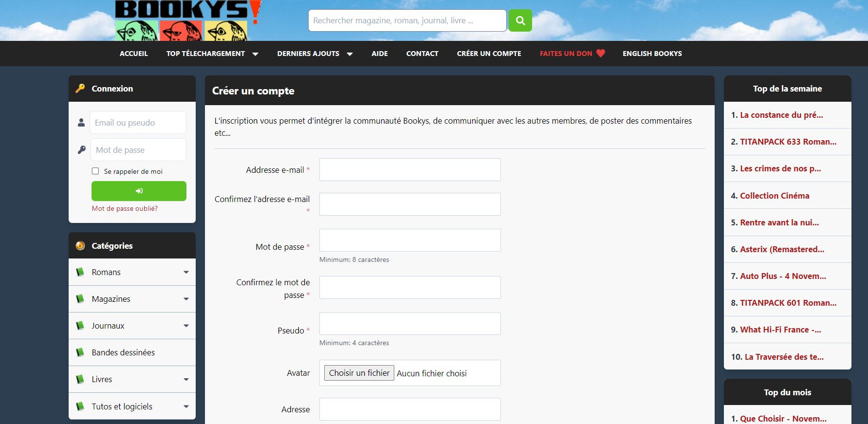Go to Accueil in navigation bar

(x=134, y=54)
